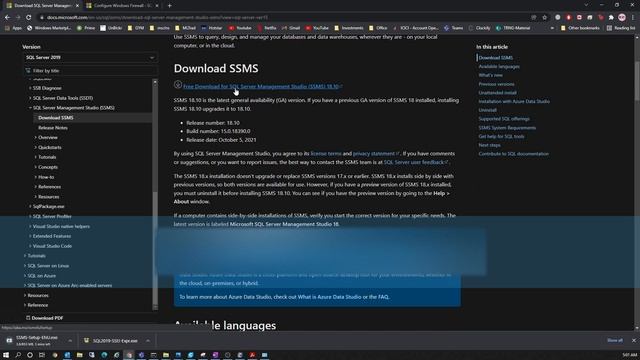Open the Windows Start menu
The height and width of the screenshot is (360, 640).
[6, 355]
